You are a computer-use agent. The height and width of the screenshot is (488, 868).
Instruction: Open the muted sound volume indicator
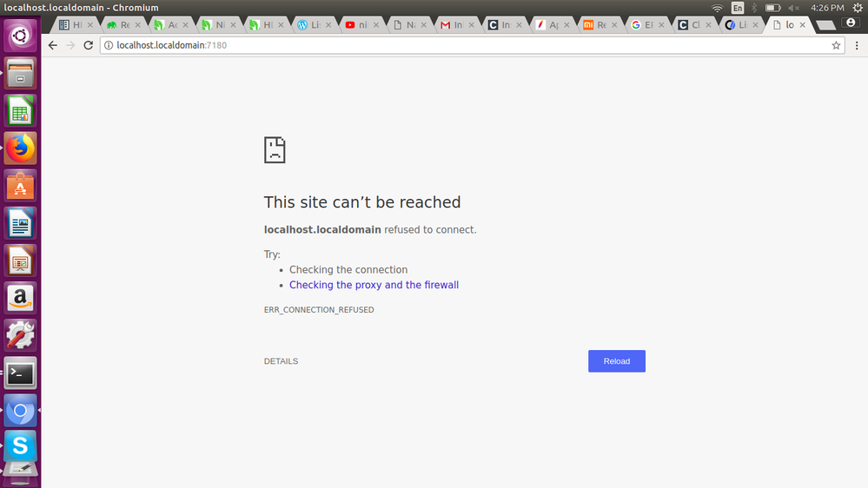(794, 8)
